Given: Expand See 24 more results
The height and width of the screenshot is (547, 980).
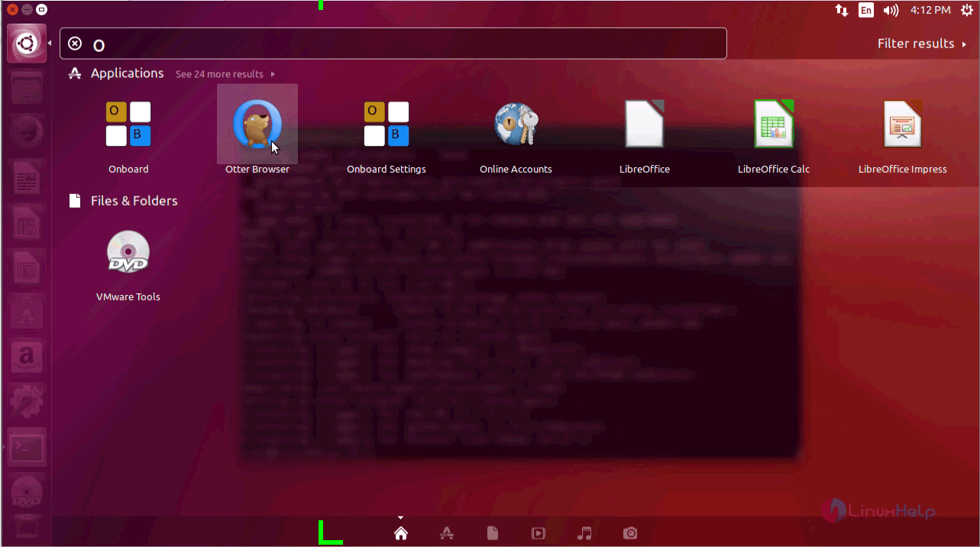Looking at the screenshot, I should (x=225, y=74).
